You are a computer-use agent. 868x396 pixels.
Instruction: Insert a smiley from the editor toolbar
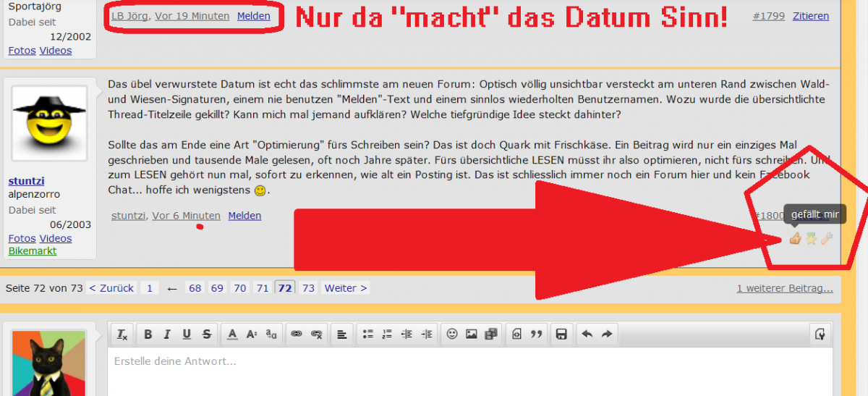(452, 334)
